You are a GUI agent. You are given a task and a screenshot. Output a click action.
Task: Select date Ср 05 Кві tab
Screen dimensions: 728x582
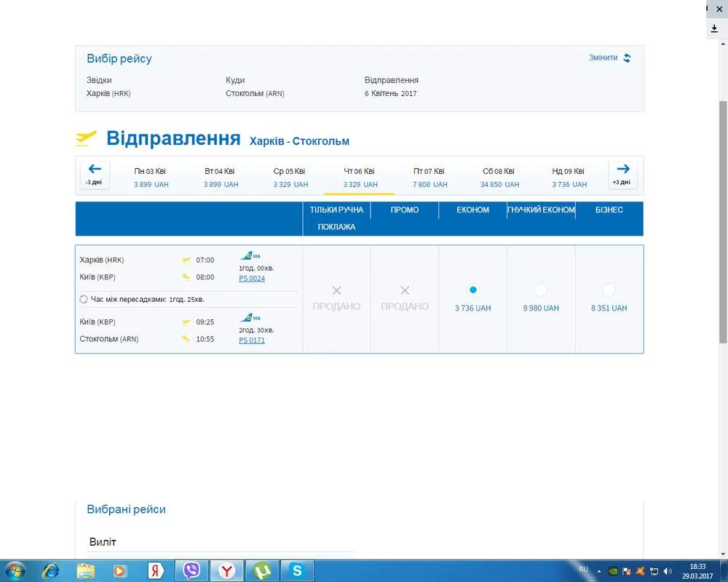[290, 178]
